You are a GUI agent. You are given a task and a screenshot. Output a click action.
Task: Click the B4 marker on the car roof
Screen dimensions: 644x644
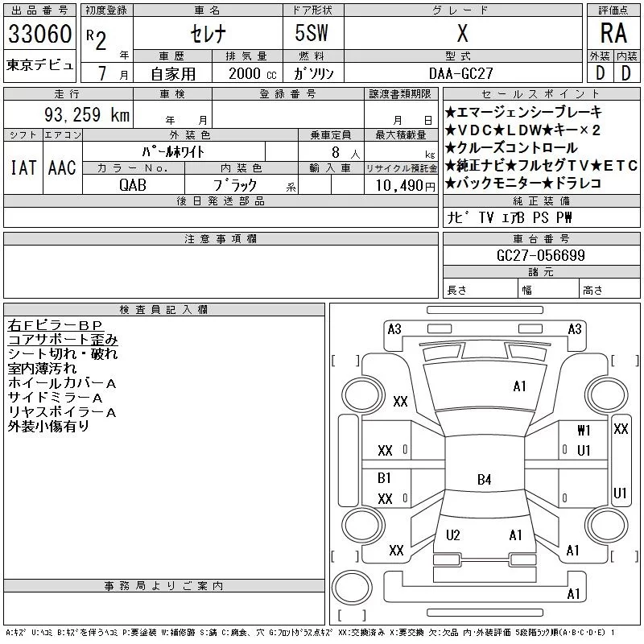(x=484, y=481)
